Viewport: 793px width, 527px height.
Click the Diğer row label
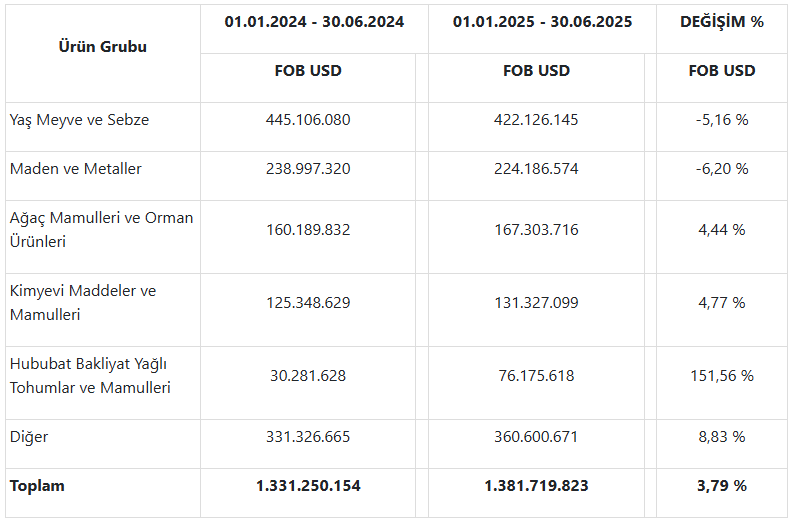[29, 437]
